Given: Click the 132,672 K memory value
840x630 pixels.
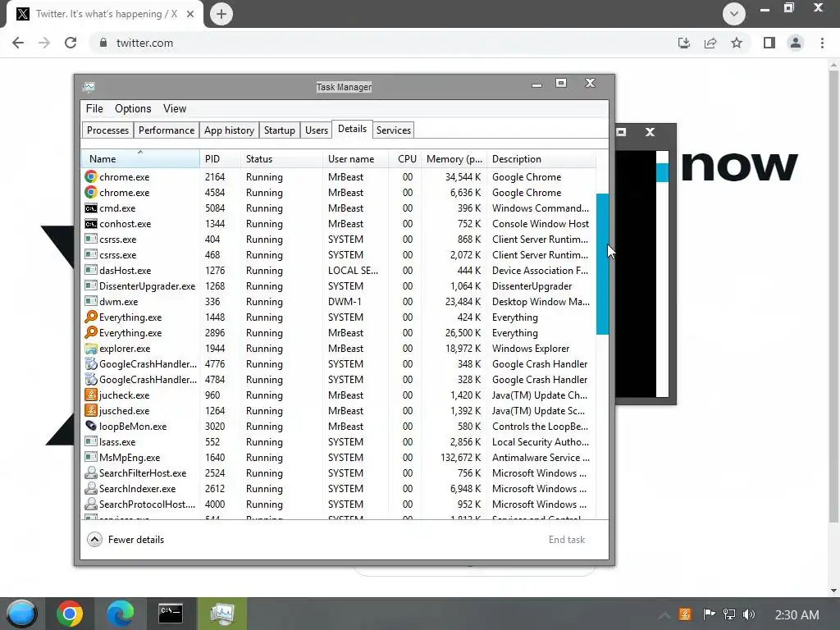Looking at the screenshot, I should 460,458.
